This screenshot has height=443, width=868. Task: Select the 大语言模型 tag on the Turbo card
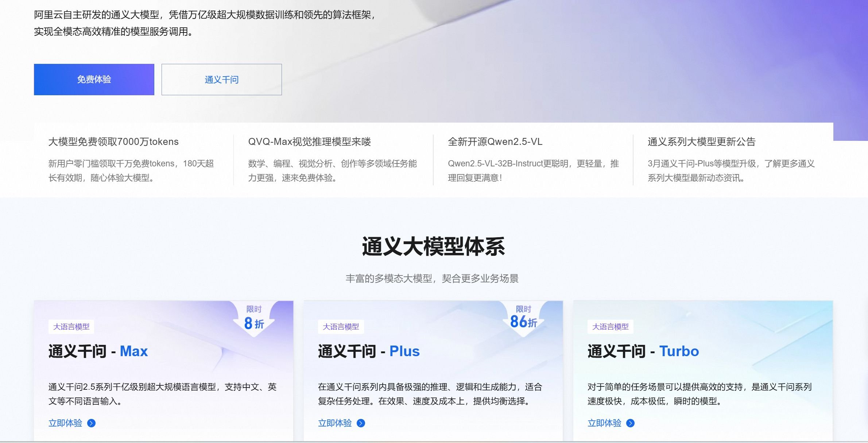coord(611,327)
